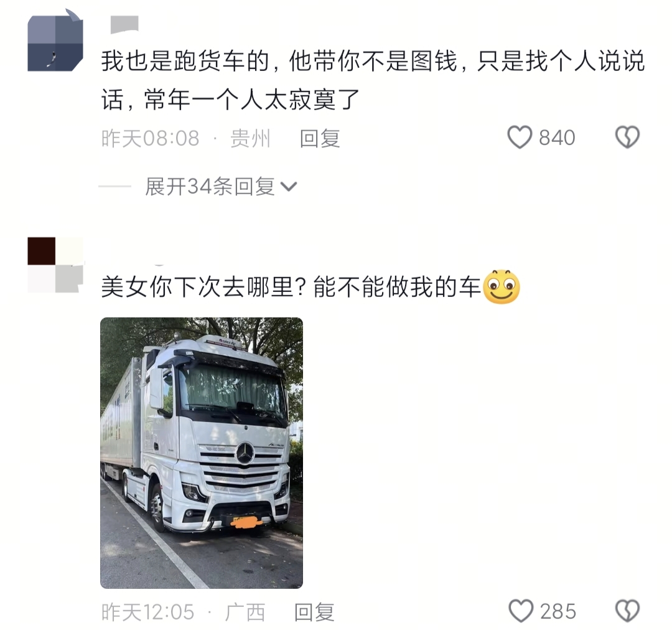Tap the 贵州 location label
Image resolution: width=672 pixels, height=630 pixels.
[x=250, y=139]
